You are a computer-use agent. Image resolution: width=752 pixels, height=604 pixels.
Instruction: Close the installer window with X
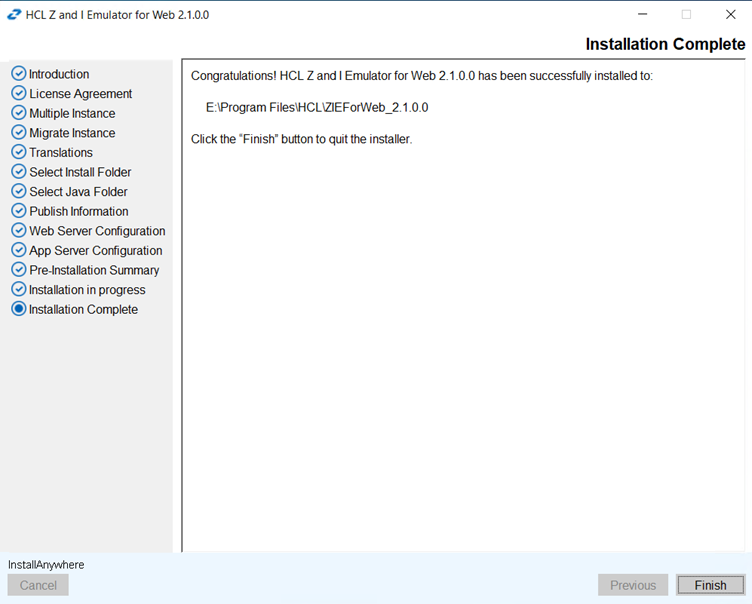[x=730, y=15]
